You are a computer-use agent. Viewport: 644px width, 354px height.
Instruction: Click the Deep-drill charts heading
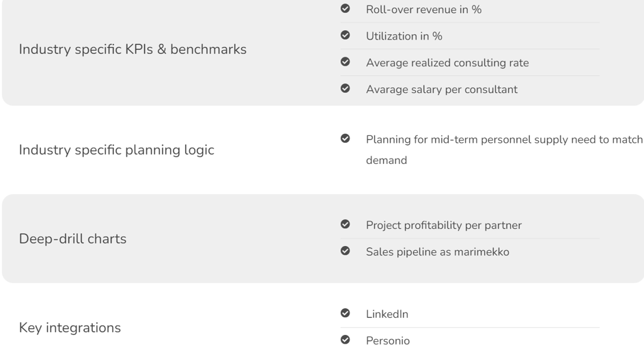point(72,239)
